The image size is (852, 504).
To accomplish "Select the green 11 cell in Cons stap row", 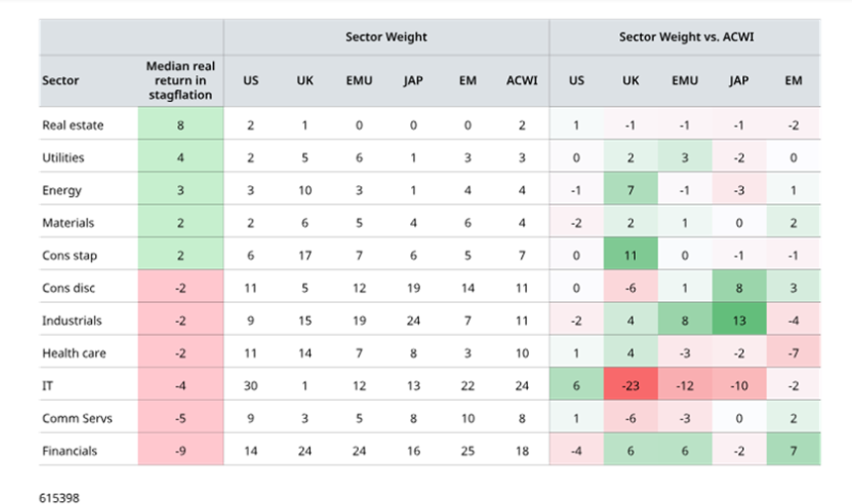I will (x=630, y=255).
